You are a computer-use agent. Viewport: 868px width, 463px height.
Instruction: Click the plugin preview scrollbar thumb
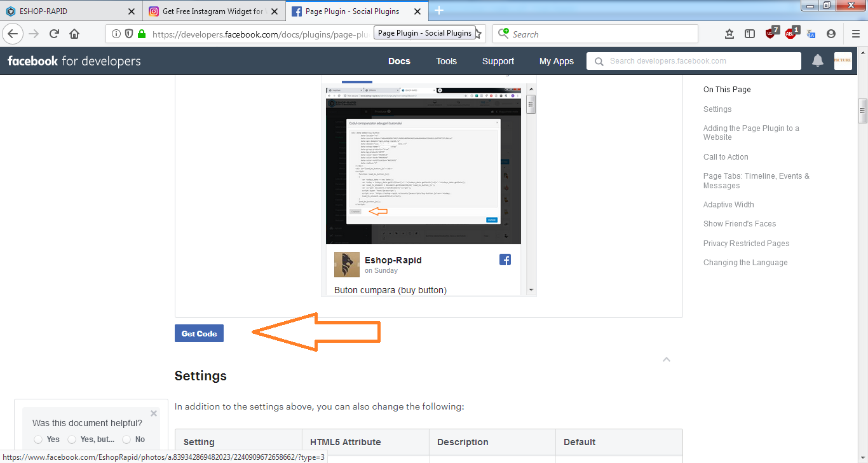[x=531, y=104]
